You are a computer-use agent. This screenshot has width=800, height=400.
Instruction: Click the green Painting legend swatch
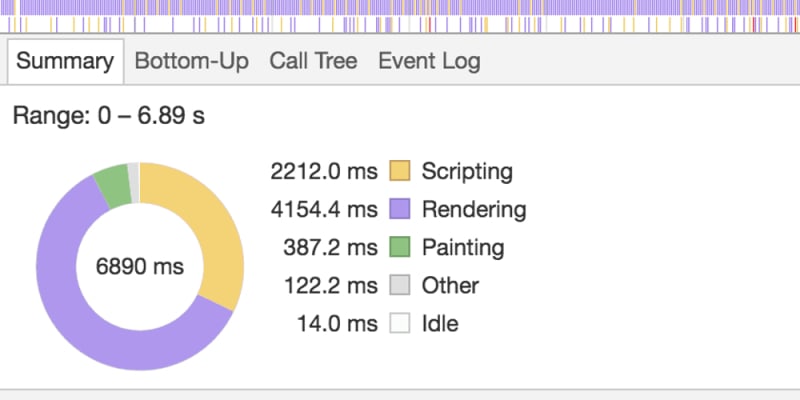point(400,247)
